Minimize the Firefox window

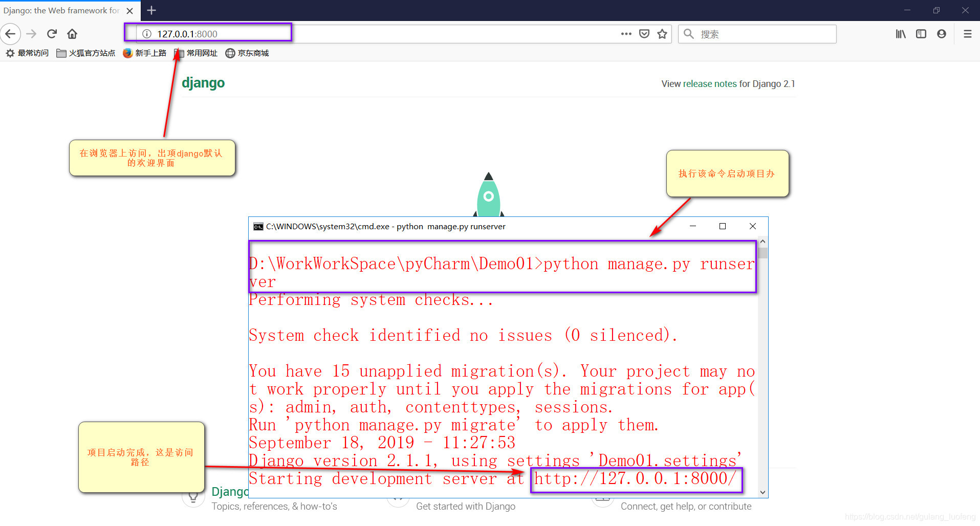click(907, 10)
